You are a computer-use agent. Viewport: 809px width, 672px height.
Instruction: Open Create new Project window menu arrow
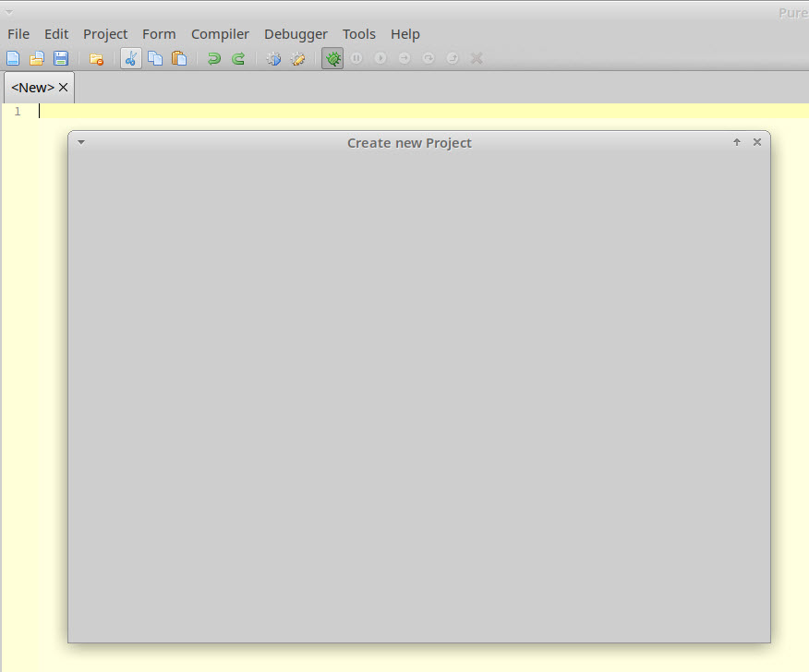click(x=81, y=142)
